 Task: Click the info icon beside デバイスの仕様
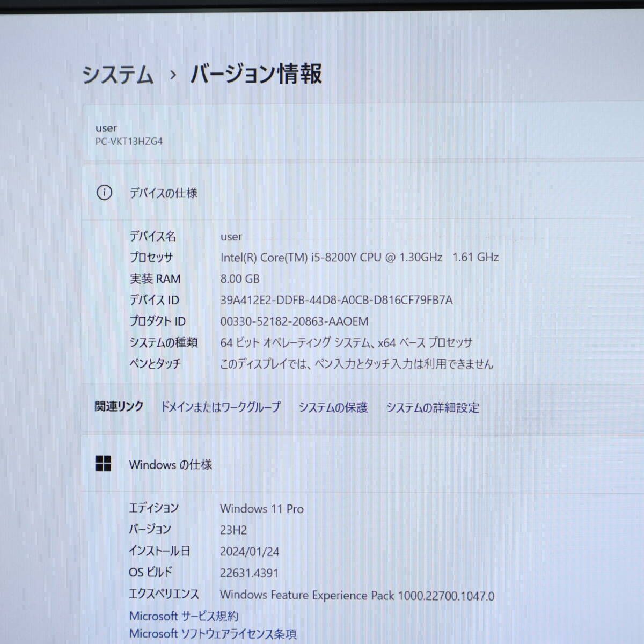click(105, 193)
